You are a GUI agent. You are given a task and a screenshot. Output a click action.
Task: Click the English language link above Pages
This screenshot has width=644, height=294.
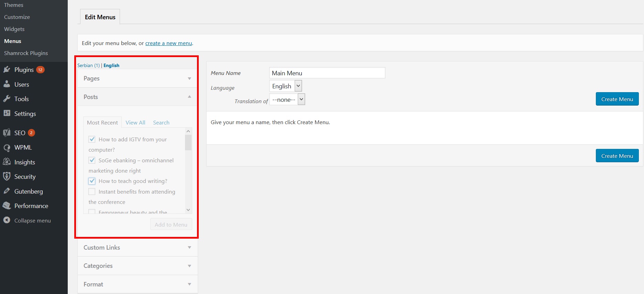pyautogui.click(x=111, y=65)
